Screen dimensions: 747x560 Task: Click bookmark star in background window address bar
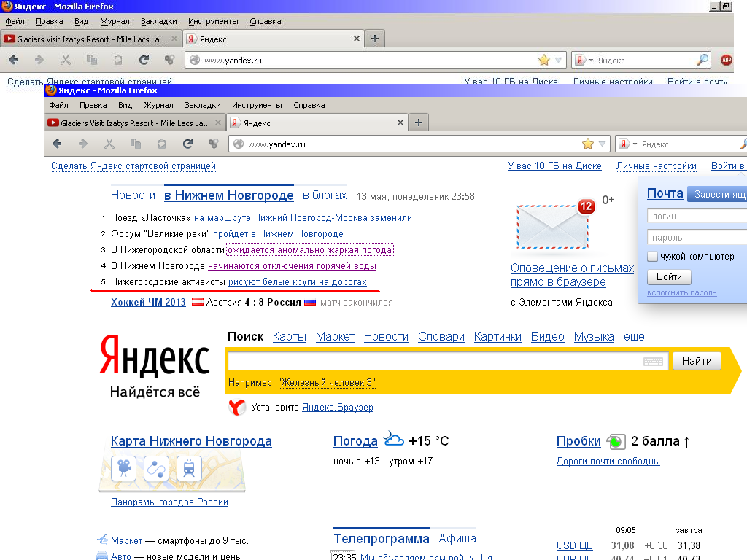click(544, 60)
